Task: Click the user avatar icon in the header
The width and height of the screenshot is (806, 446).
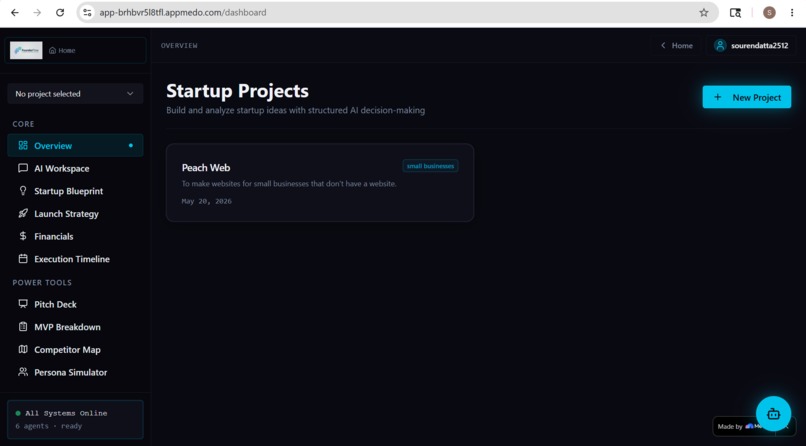Action: (x=720, y=46)
